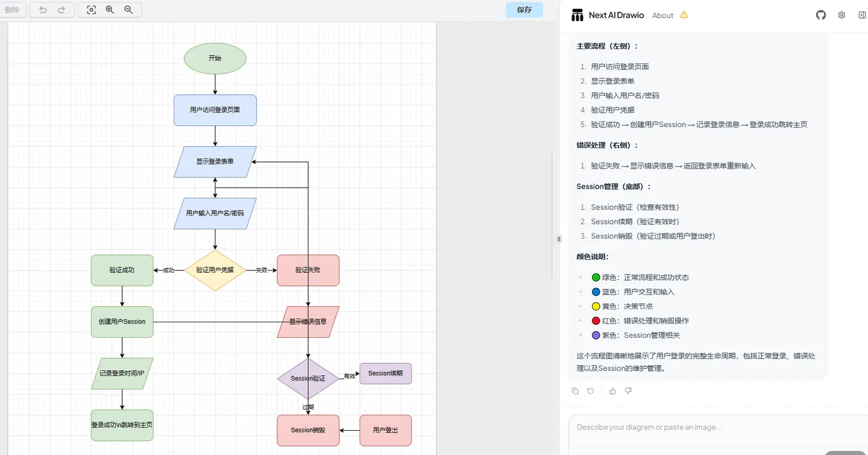Select the 登录成功跳转到主页 node
Image resolution: width=868 pixels, height=455 pixels.
[122, 425]
